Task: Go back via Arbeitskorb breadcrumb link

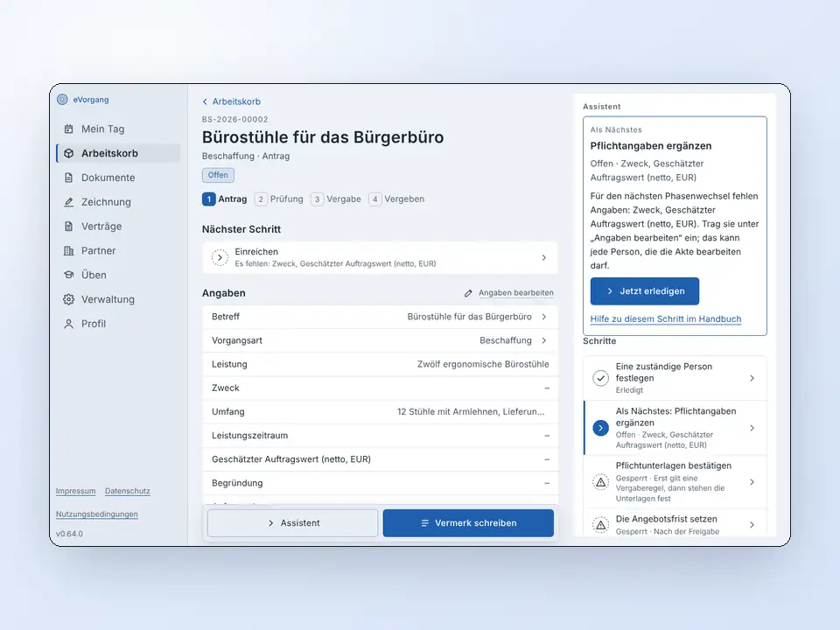Action: tap(236, 101)
